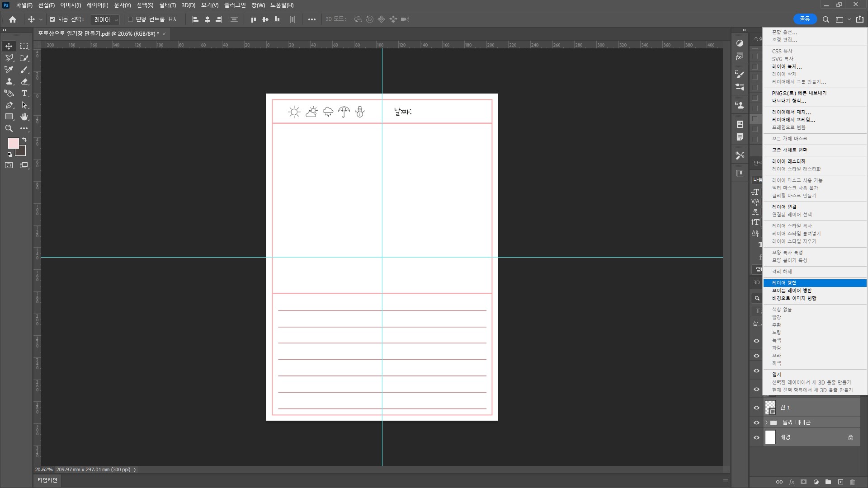Screen dimensions: 868x488
Task: Select the Horizontal Type tool
Action: point(24,93)
